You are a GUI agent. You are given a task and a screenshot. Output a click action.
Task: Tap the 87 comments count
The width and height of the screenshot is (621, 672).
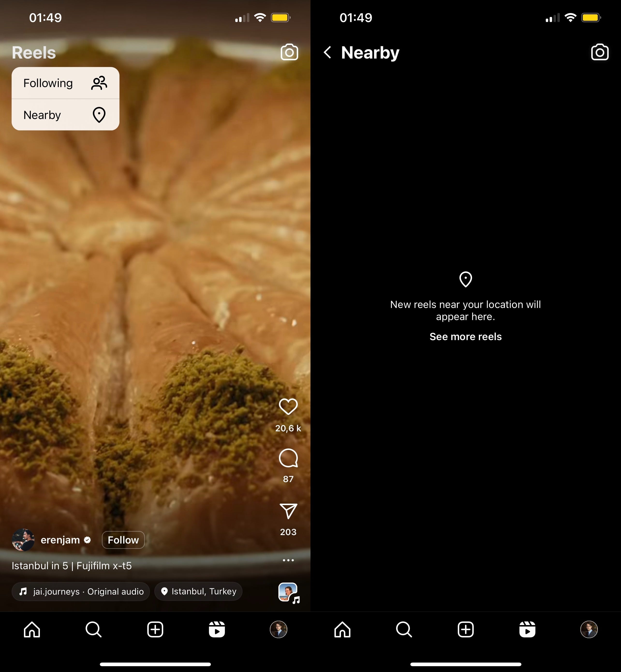(288, 479)
